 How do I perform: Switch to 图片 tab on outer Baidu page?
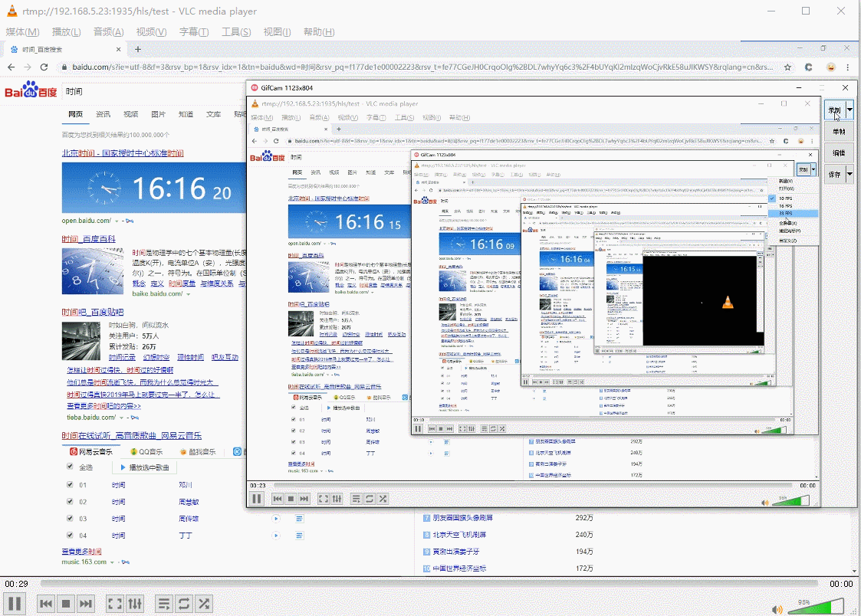(x=158, y=114)
